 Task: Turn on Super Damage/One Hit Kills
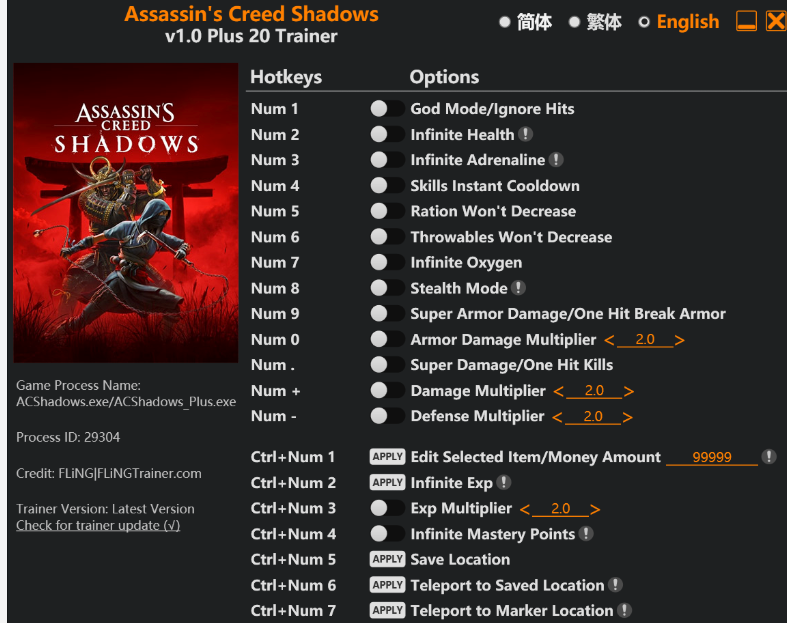(387, 364)
